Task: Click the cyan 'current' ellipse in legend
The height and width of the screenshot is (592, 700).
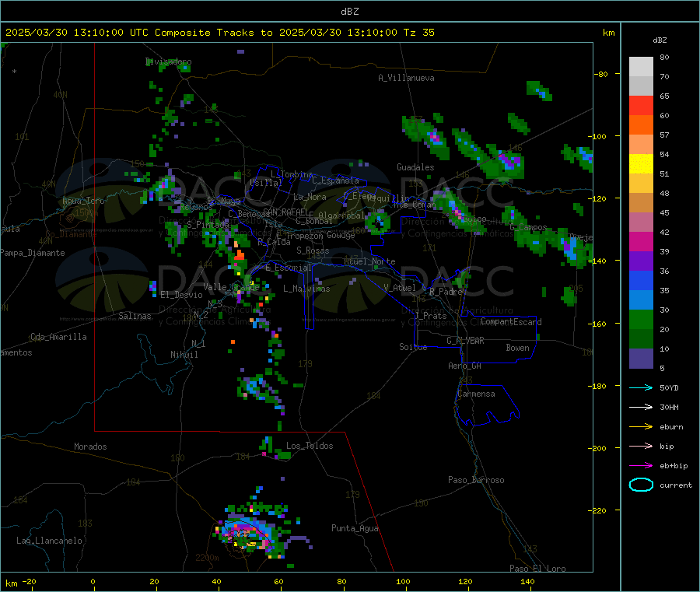Action: [x=641, y=485]
